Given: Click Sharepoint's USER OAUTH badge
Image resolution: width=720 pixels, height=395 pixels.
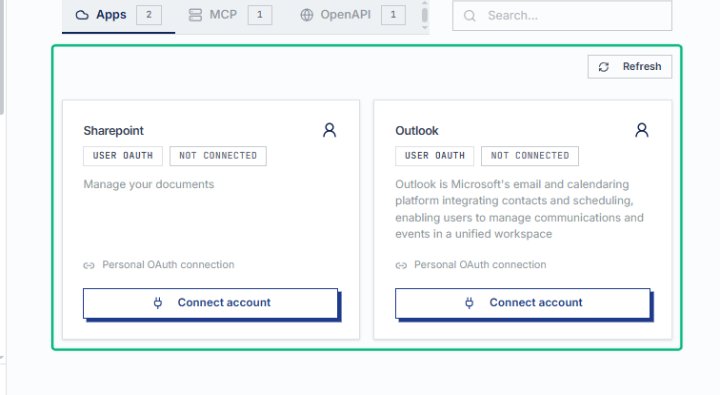Looking at the screenshot, I should (123, 156).
